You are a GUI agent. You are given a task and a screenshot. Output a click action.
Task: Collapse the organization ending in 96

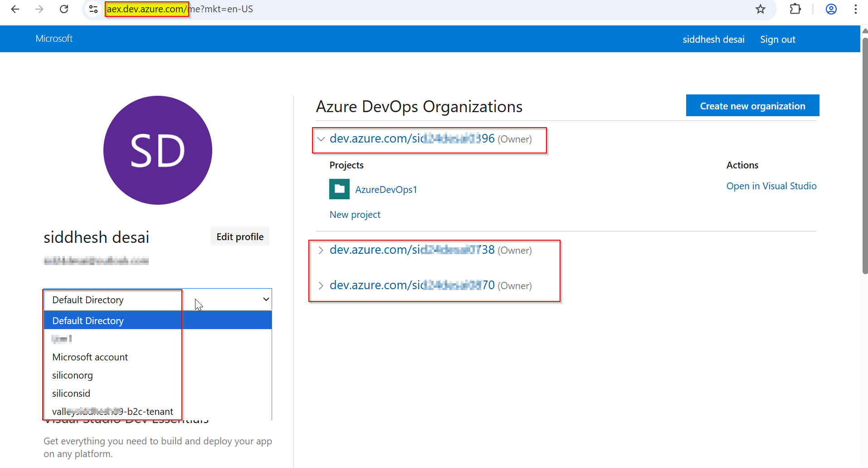tap(321, 139)
